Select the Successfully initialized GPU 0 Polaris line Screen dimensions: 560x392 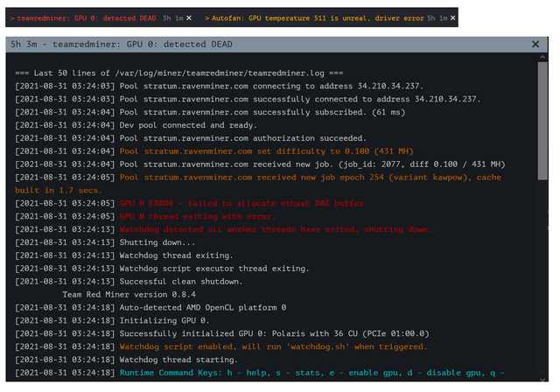point(221,333)
